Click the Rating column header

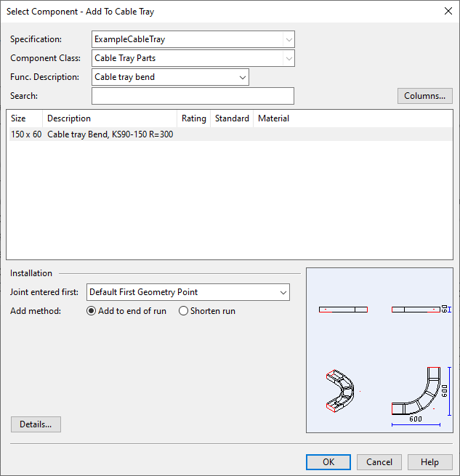pos(193,118)
